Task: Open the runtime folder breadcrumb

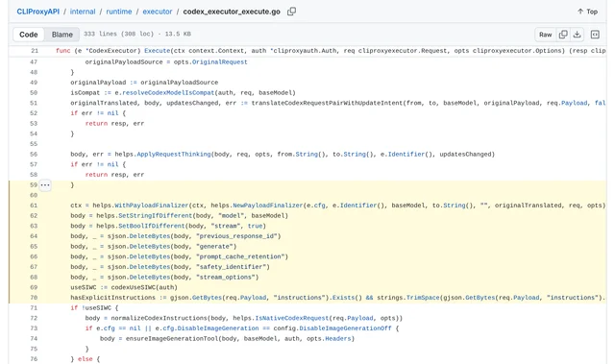Action: tap(119, 12)
